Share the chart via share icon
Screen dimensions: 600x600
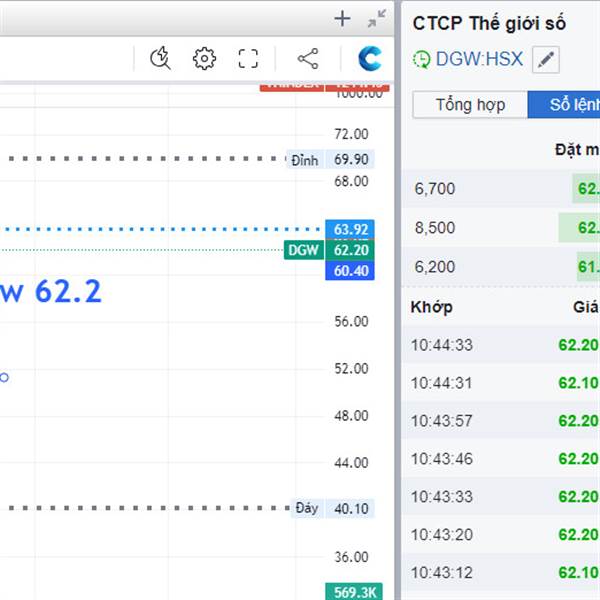pos(308,59)
